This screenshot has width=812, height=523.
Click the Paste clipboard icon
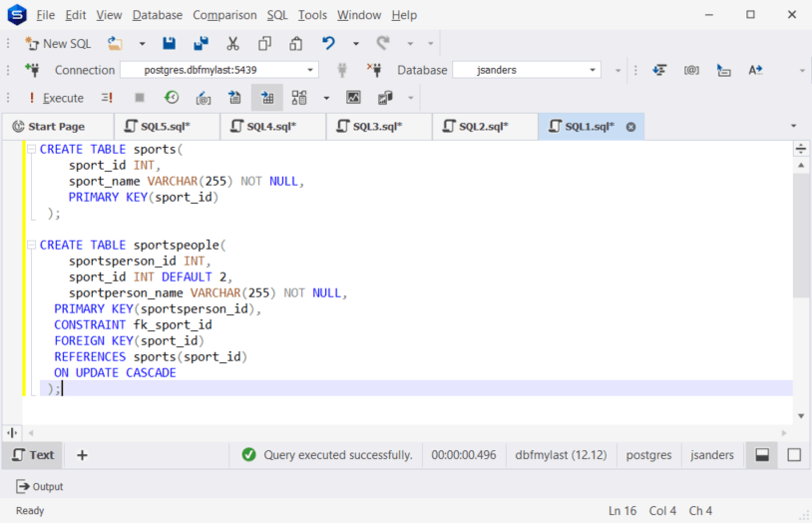(x=295, y=44)
